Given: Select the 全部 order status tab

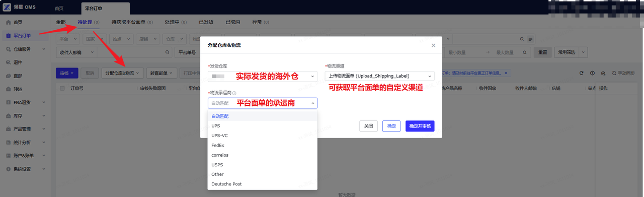Looking at the screenshot, I should point(61,22).
